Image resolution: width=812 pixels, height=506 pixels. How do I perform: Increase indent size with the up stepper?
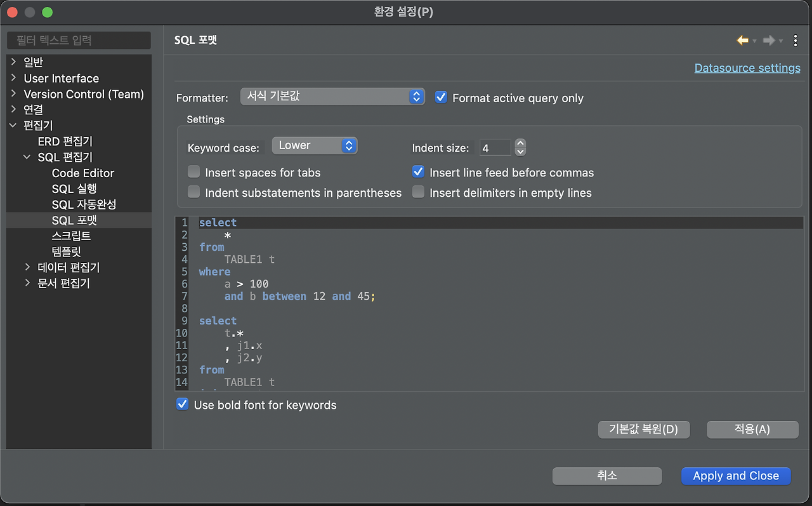pos(520,143)
